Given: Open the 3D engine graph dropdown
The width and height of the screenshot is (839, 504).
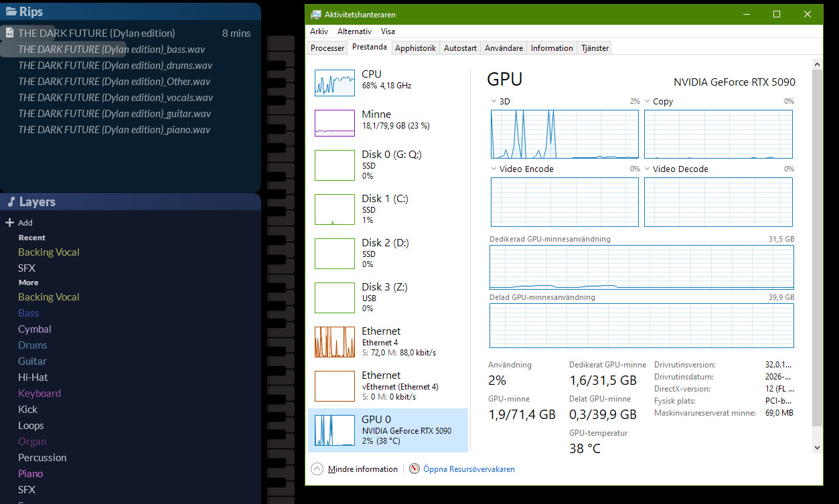Looking at the screenshot, I should pyautogui.click(x=494, y=102).
